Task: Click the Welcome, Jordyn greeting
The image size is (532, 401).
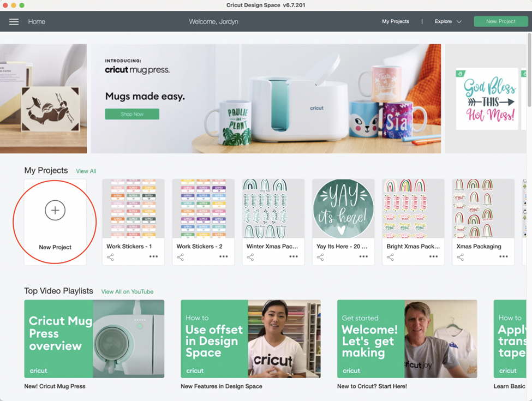Action: click(213, 22)
